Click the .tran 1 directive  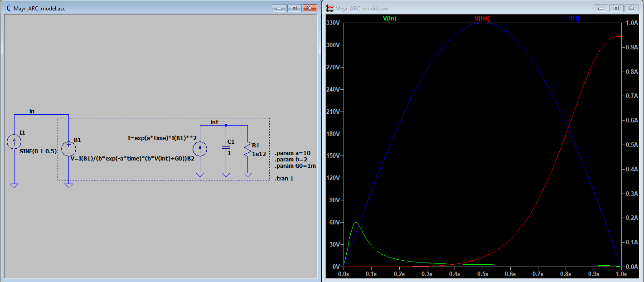pos(284,179)
